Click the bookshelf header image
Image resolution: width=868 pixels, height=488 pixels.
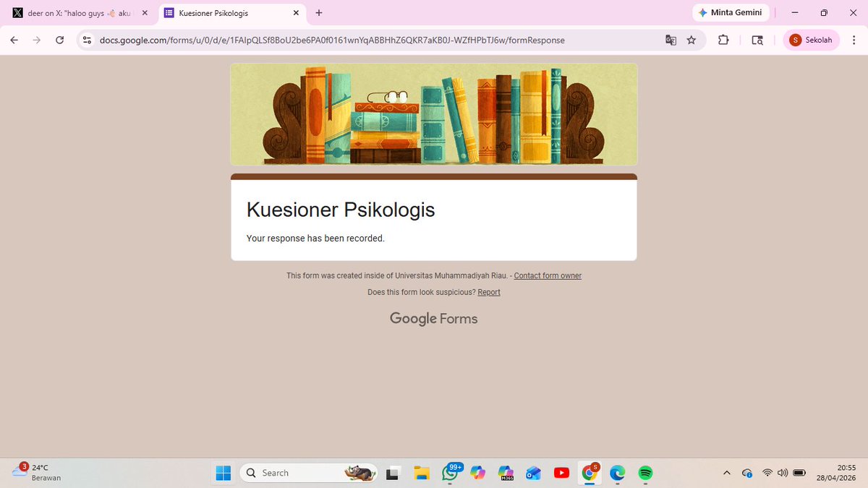(x=434, y=114)
